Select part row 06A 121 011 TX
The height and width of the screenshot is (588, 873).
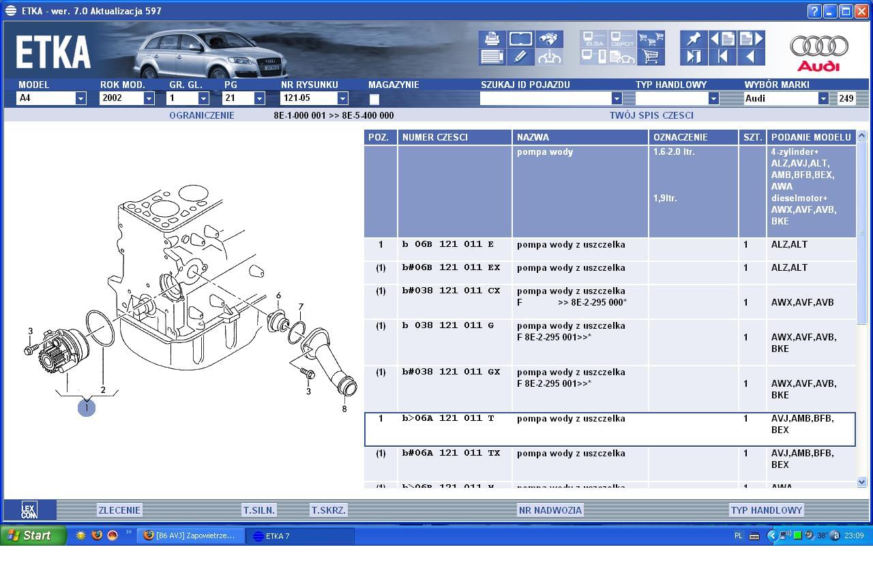tap(610, 464)
